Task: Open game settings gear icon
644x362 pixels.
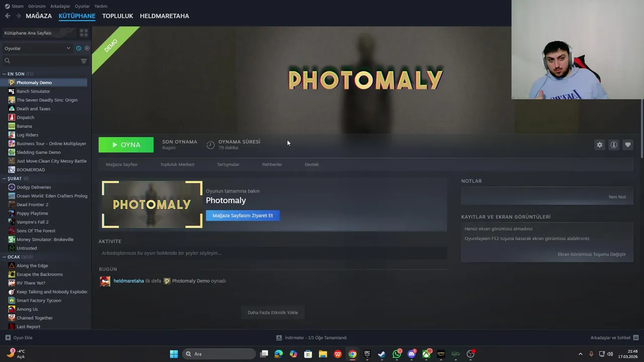Action: pos(599,145)
